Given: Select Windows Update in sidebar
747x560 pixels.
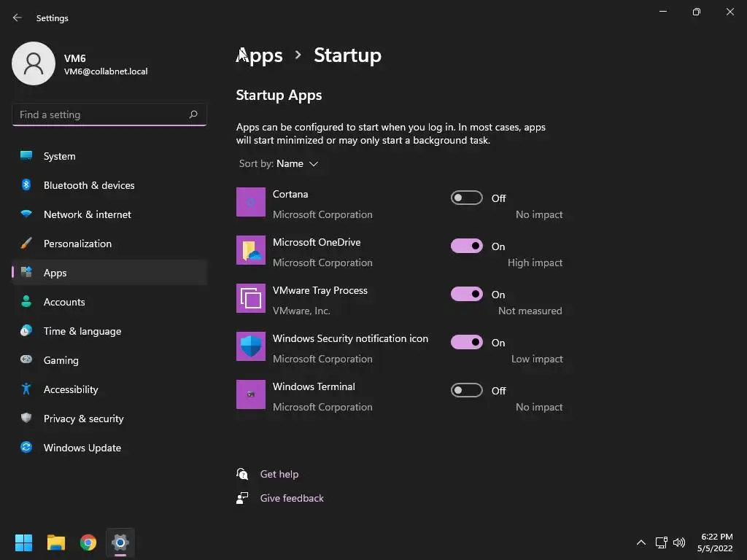Looking at the screenshot, I should (x=82, y=448).
